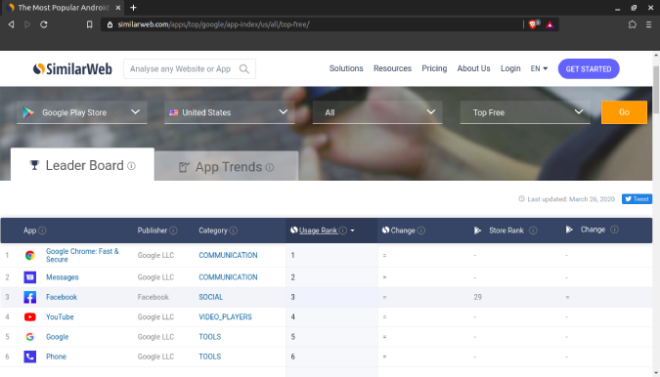The image size is (660, 377).
Task: Click Google app icon
Action: (30, 337)
